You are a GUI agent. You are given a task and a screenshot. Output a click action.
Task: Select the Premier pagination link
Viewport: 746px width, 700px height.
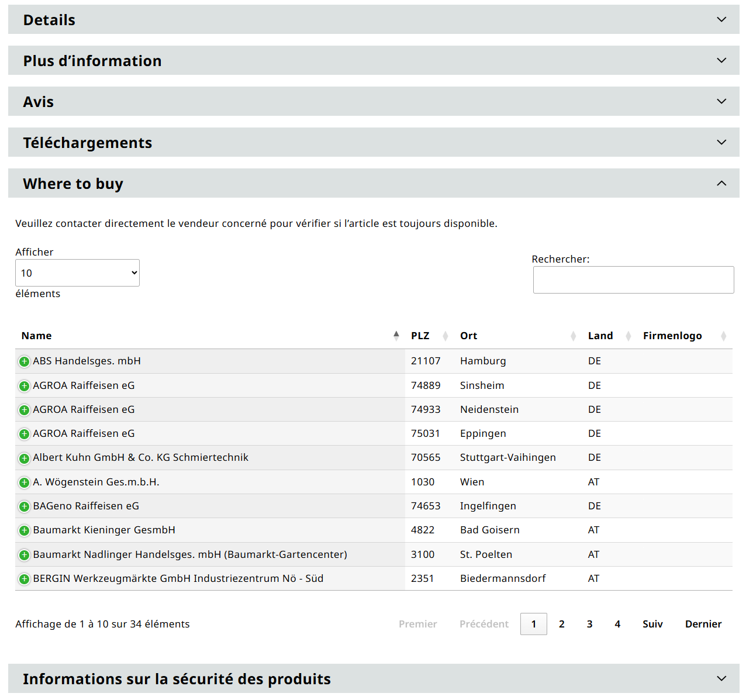pyautogui.click(x=418, y=624)
